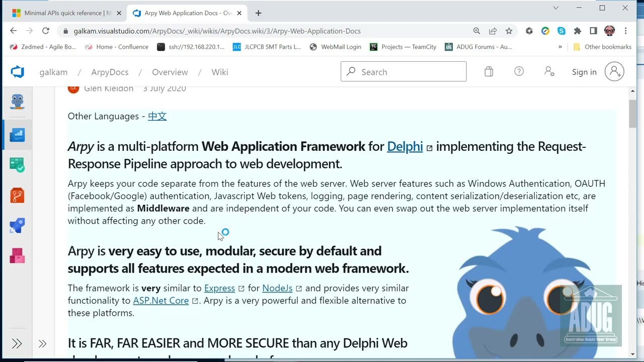The width and height of the screenshot is (644, 362).
Task: Open the JLCPCB SMT Parts bookmark
Action: click(267, 47)
